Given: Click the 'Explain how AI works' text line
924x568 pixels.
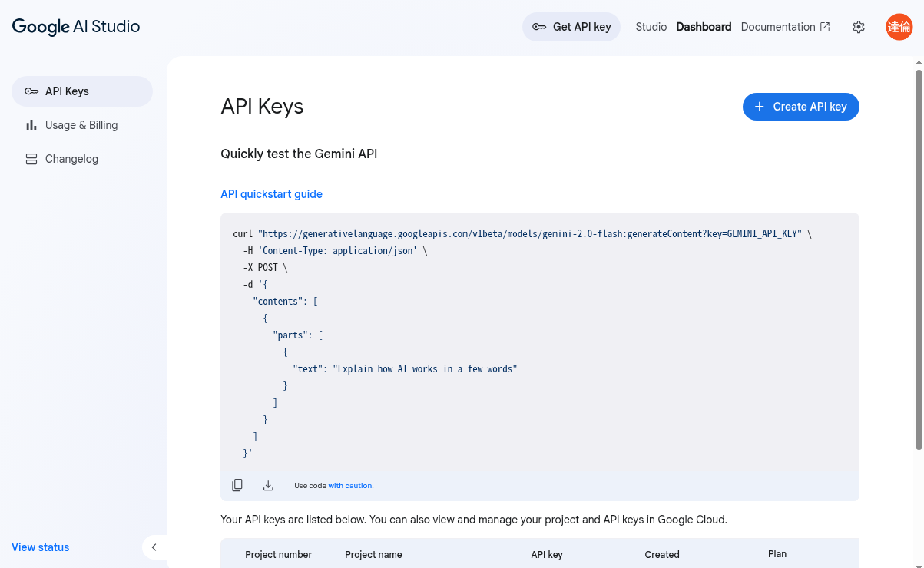Looking at the screenshot, I should click(405, 369).
